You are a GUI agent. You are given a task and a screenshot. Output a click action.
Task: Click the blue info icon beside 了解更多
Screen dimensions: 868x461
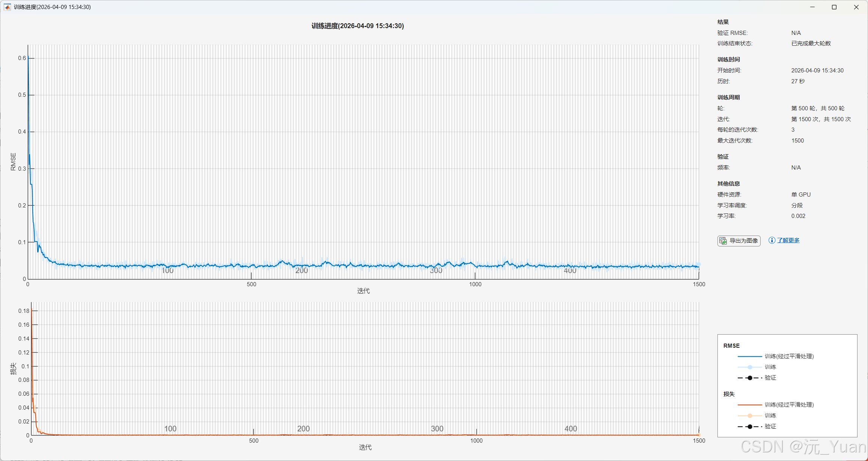point(772,240)
